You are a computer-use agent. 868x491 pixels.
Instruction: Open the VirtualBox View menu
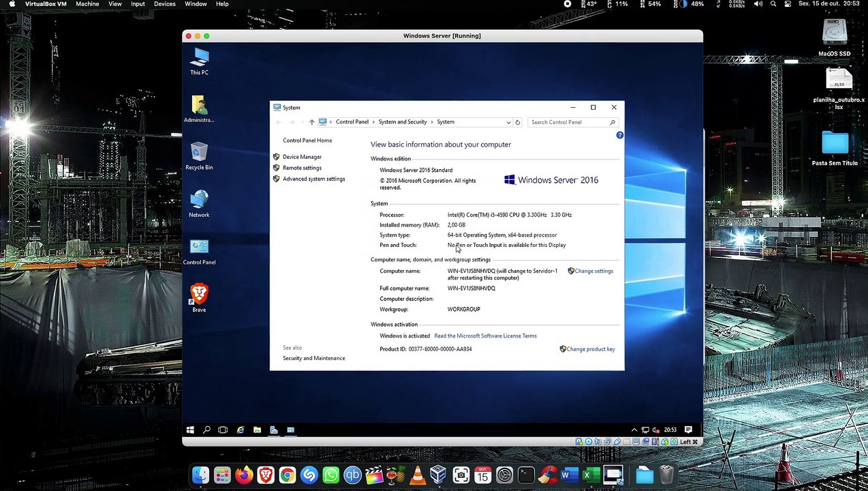click(115, 4)
